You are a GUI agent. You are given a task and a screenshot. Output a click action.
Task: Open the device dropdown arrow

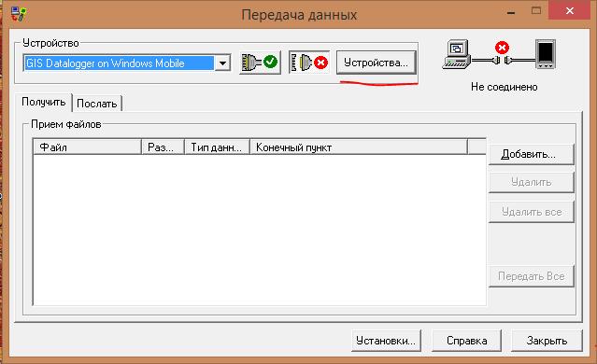tap(222, 63)
